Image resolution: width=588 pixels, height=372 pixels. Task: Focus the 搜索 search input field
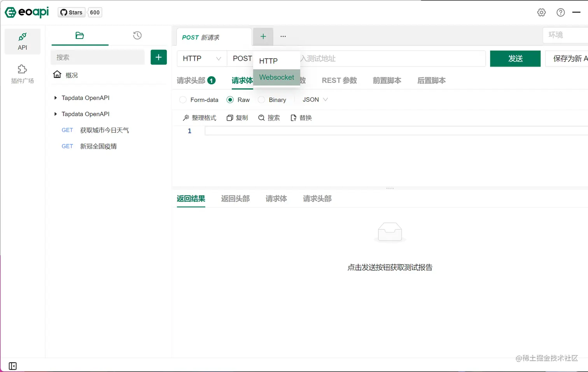point(98,57)
